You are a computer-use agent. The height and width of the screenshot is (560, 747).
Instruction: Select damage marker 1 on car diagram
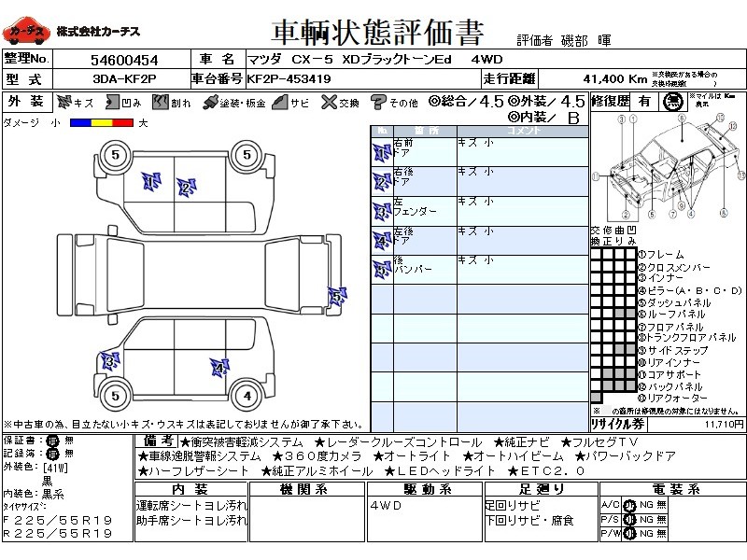tap(151, 182)
